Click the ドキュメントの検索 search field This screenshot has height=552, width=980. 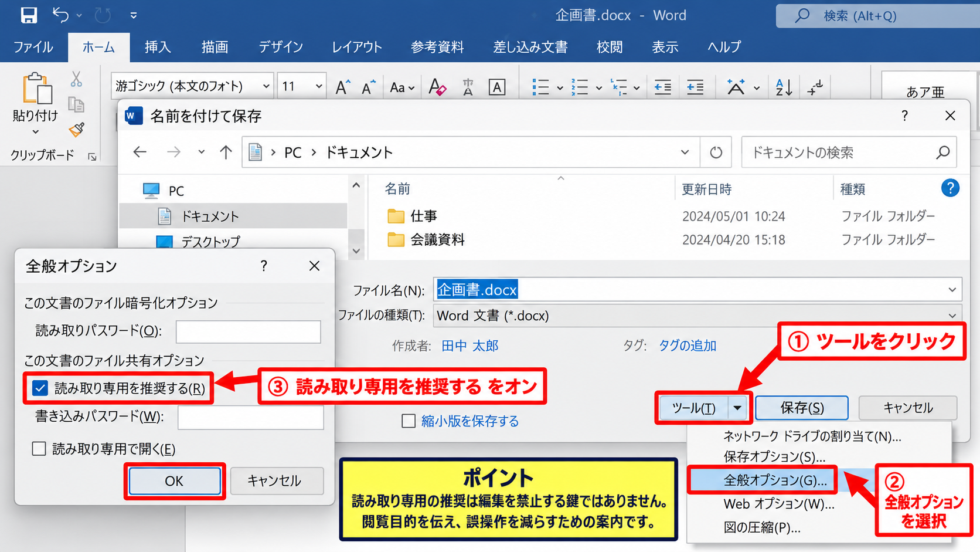point(849,153)
